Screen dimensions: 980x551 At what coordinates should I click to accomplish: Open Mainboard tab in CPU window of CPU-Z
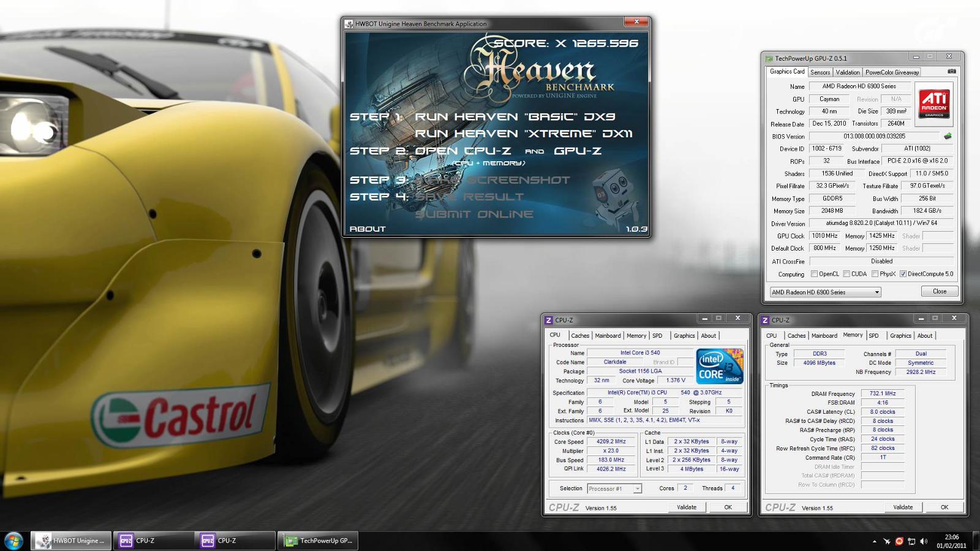pos(608,336)
